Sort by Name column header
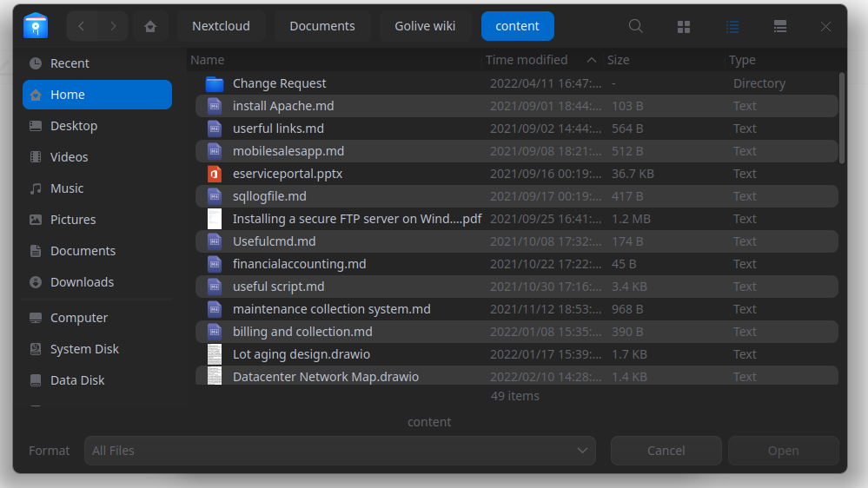The height and width of the screenshot is (488, 868). coord(208,60)
